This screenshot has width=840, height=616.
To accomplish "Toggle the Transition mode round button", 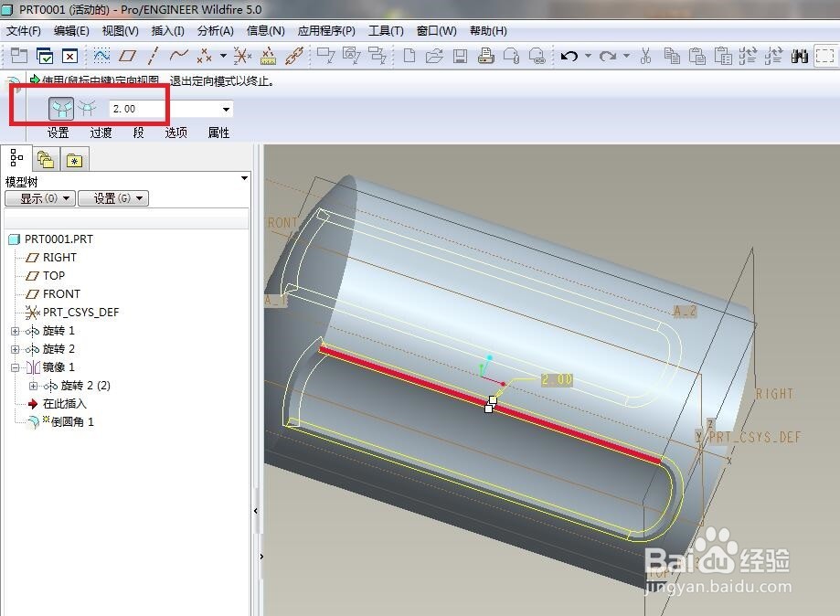I will pyautogui.click(x=87, y=108).
